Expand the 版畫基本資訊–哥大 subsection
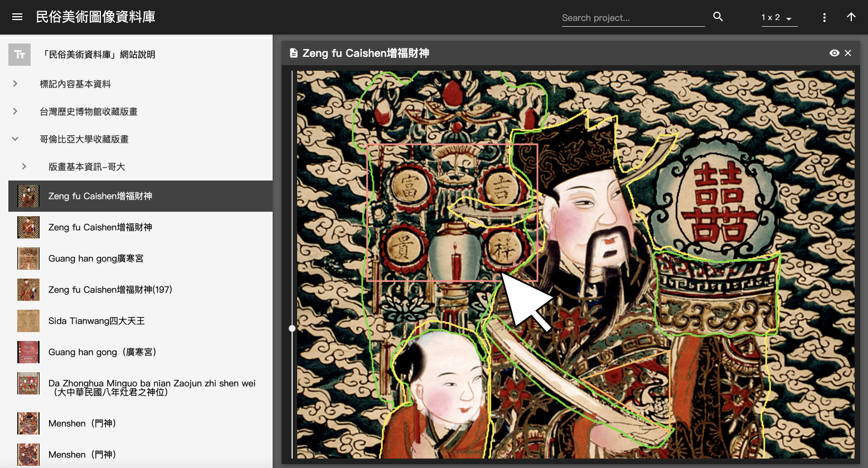The image size is (868, 468). pos(24,167)
